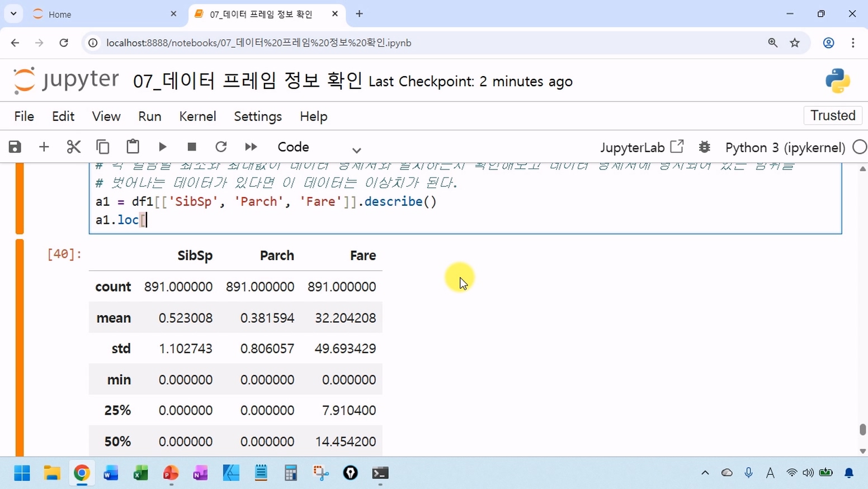
Task: Go forward to the next page
Action: 39,43
